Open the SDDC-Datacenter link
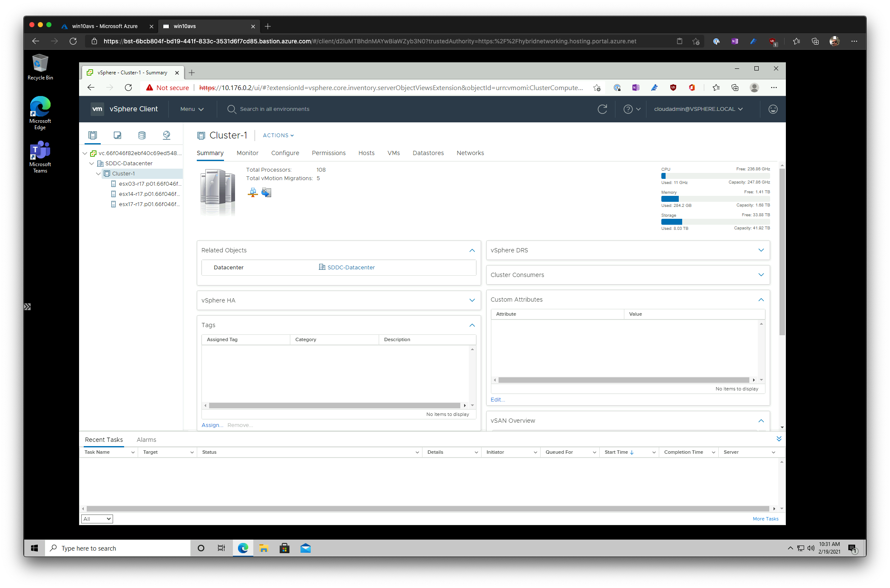The width and height of the screenshot is (890, 588). [351, 268]
